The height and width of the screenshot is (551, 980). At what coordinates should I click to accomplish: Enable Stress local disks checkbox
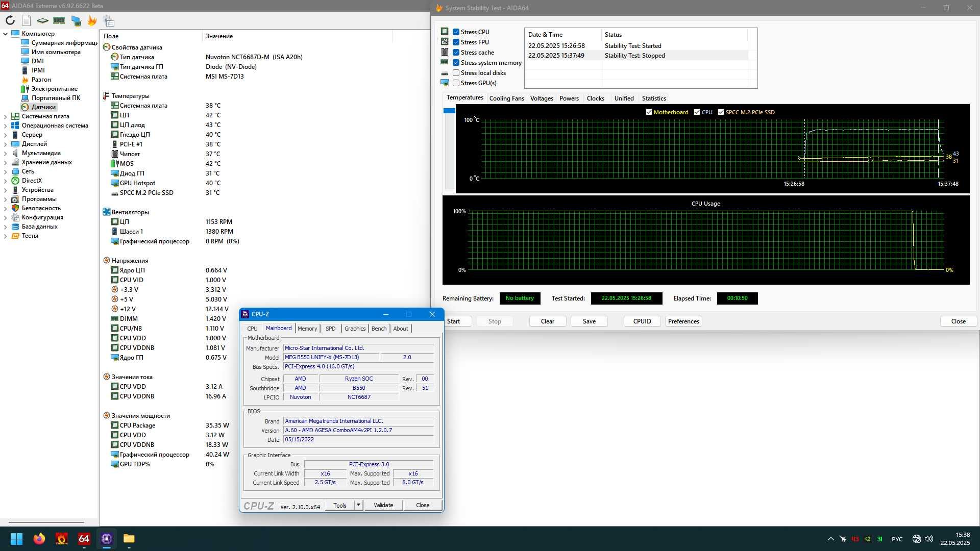pos(456,73)
